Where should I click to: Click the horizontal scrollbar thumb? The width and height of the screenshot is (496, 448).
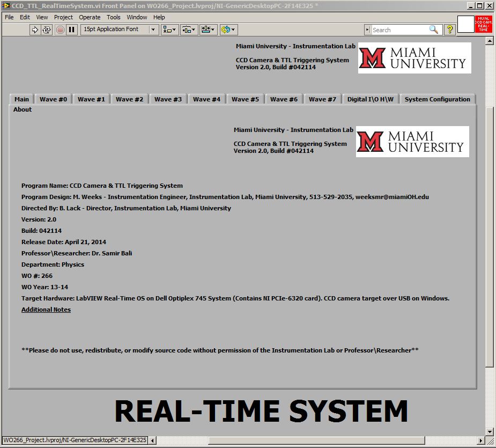pyautogui.click(x=316, y=440)
